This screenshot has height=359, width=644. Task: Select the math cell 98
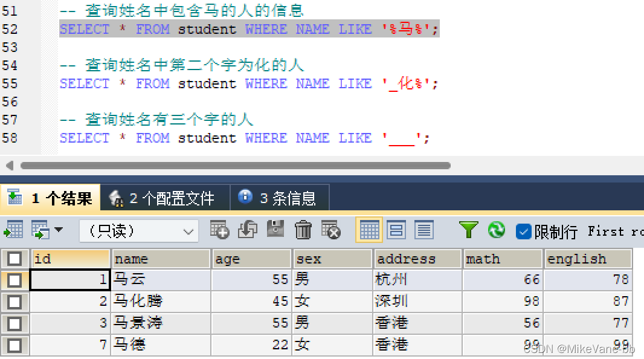[503, 302]
